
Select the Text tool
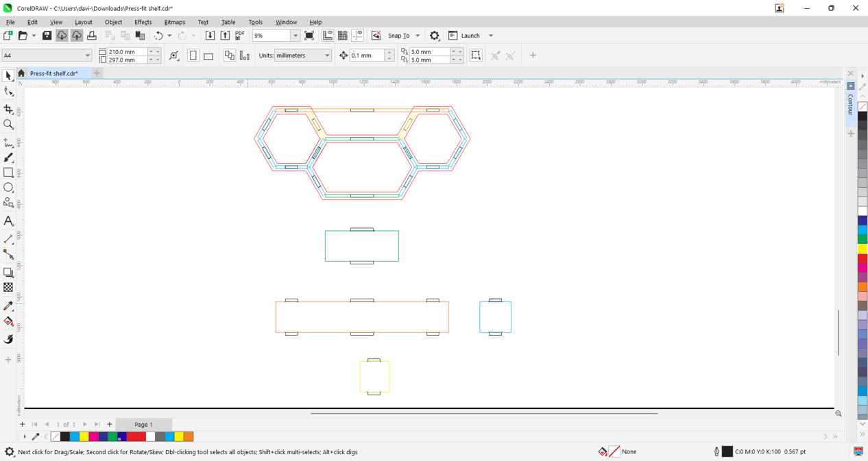[x=8, y=221]
